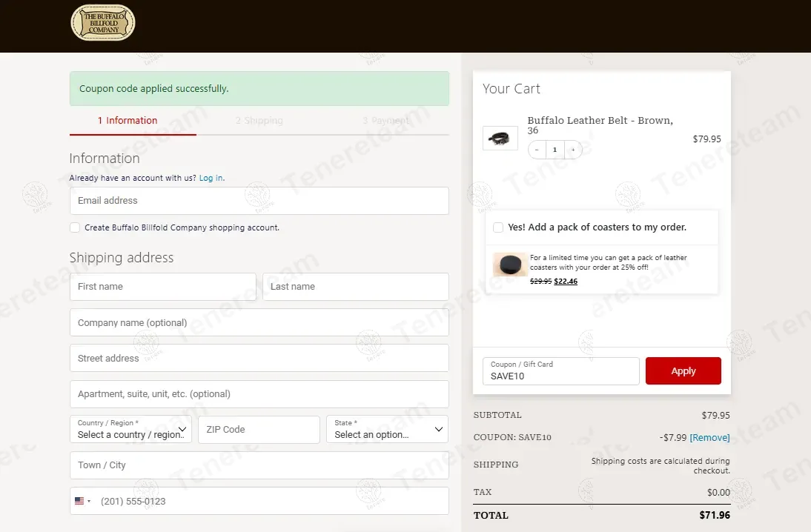Viewport: 811px width, 532px height.
Task: Decrease belt quantity with minus button
Action: 537,150
